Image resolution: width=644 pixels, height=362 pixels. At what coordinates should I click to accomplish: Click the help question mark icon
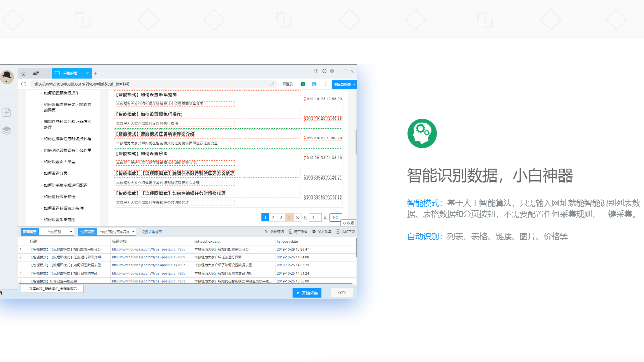tap(324, 71)
